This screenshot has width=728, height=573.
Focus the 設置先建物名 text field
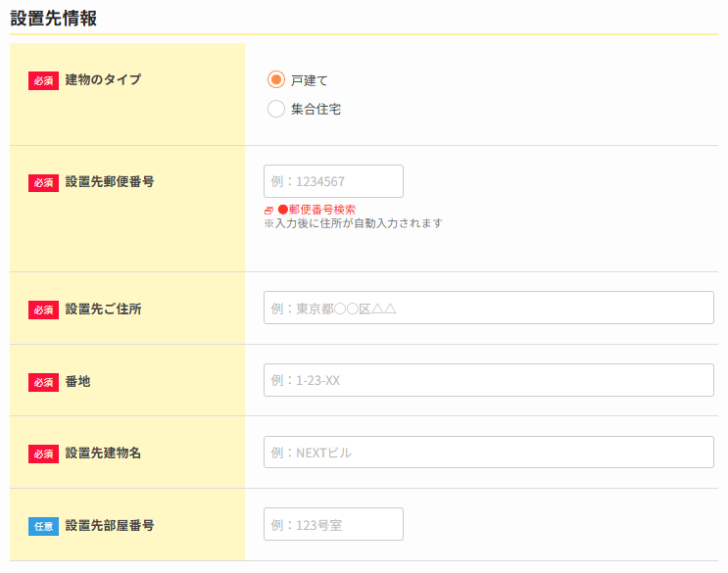(488, 453)
